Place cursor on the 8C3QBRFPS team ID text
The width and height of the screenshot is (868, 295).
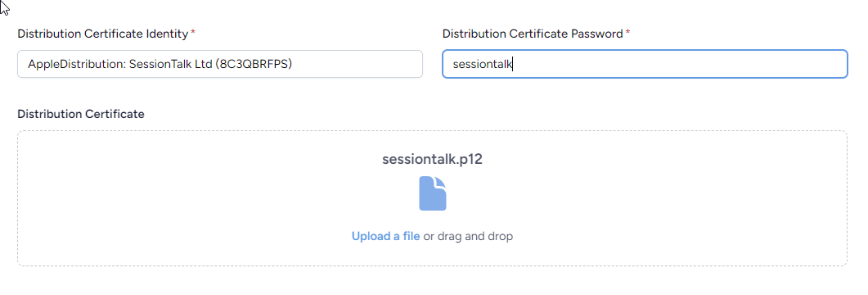pos(253,64)
